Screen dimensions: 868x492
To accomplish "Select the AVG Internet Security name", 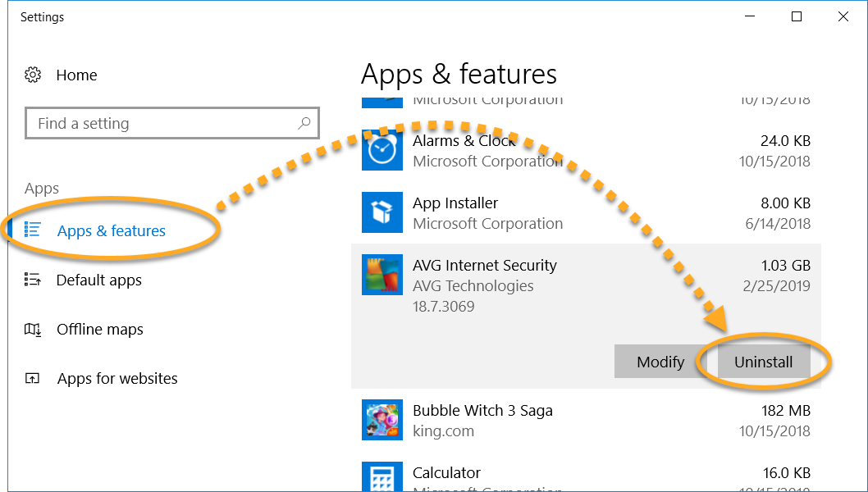I will click(x=484, y=265).
